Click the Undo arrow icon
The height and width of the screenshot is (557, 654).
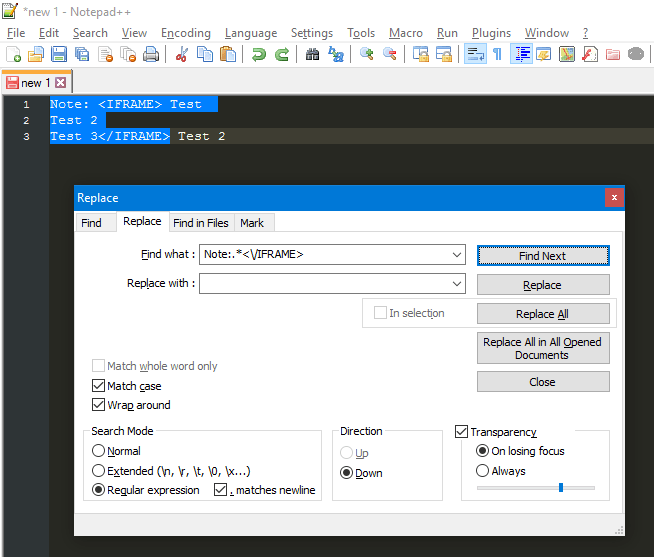[x=259, y=54]
